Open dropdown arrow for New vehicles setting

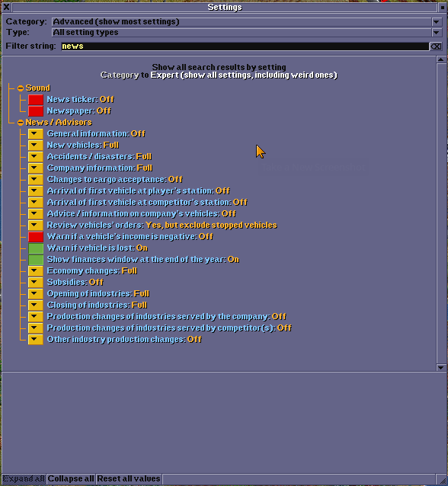tap(36, 145)
